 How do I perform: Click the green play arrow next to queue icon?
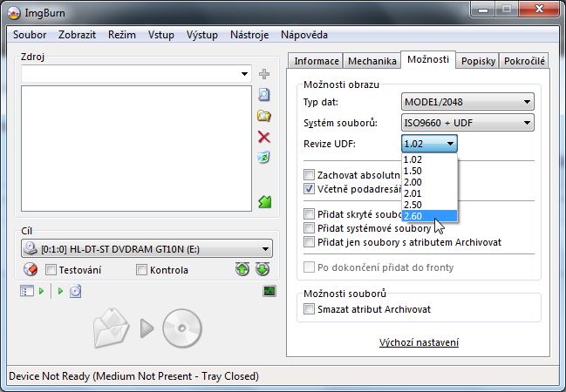click(42, 291)
